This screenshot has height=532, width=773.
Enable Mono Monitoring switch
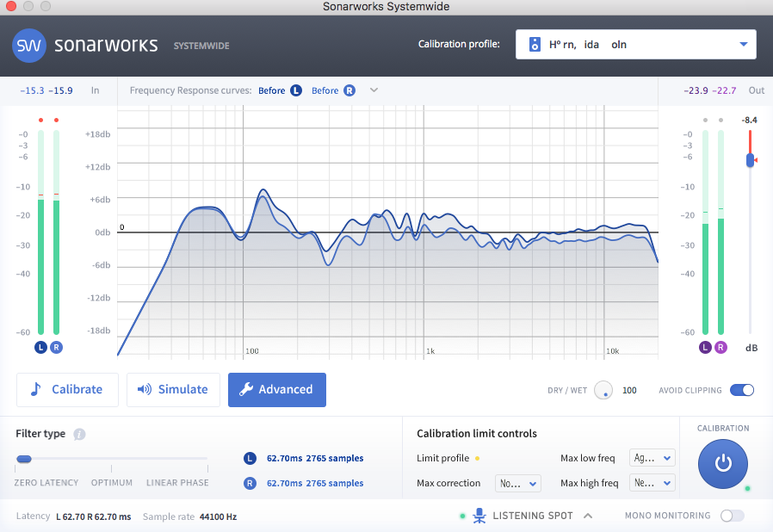[x=732, y=516]
